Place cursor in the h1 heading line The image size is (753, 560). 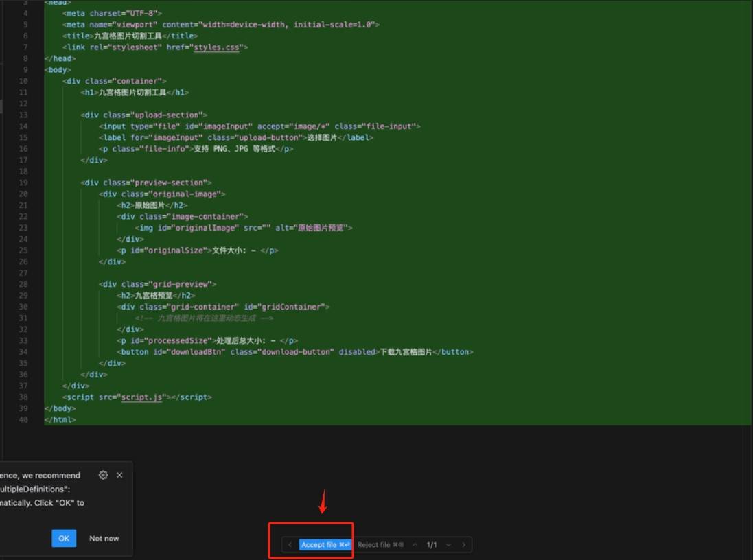pos(134,93)
